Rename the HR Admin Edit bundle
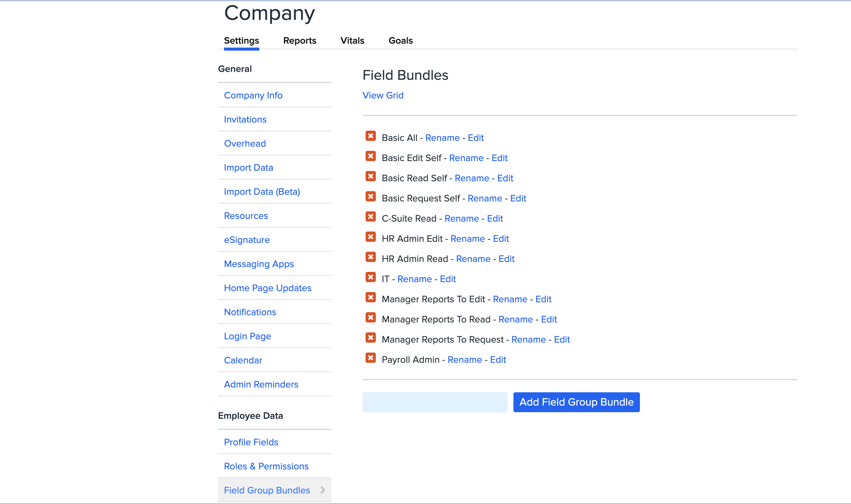Image resolution: width=851 pixels, height=504 pixels. 467,239
